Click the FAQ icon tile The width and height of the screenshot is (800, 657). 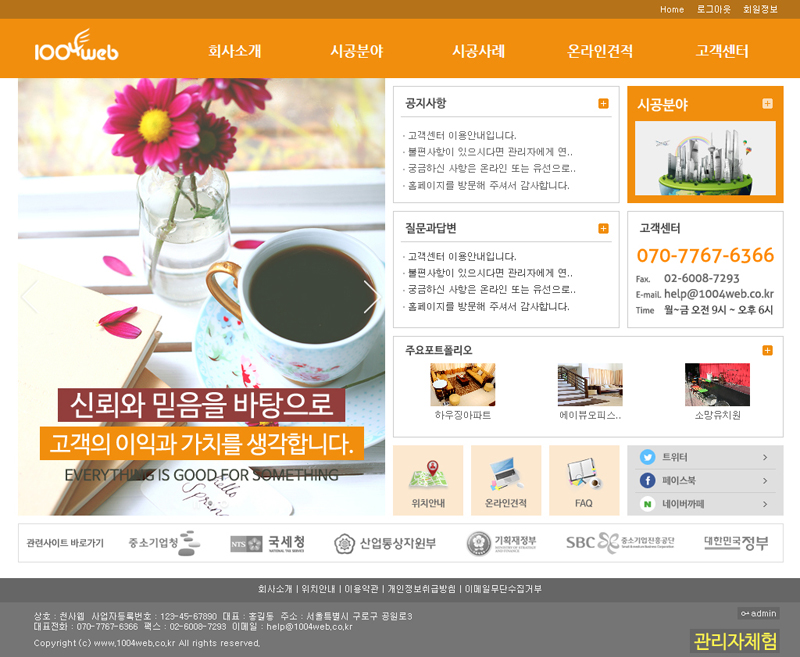(x=583, y=480)
